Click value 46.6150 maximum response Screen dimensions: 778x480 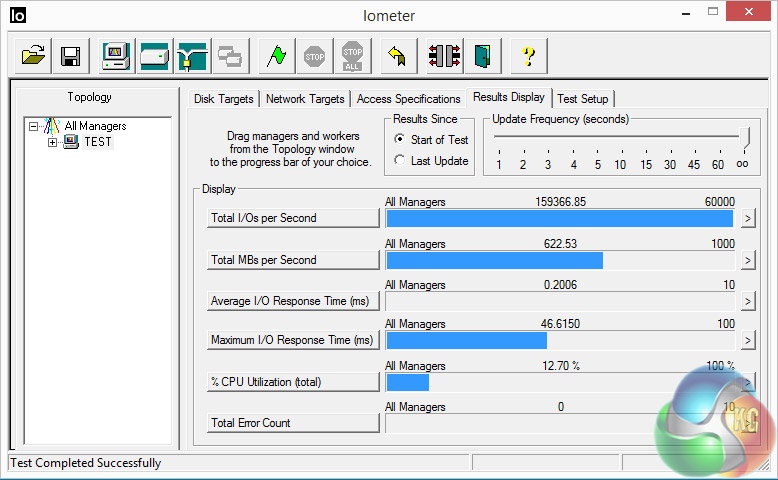(560, 324)
